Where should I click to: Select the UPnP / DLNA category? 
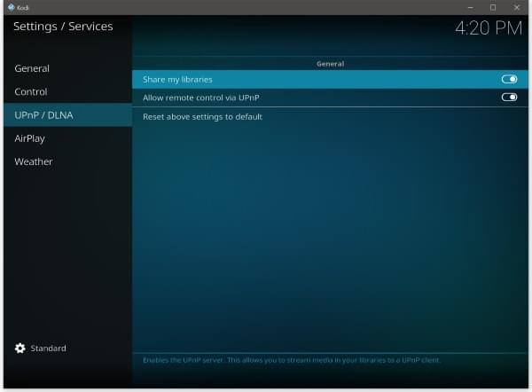[x=43, y=115]
